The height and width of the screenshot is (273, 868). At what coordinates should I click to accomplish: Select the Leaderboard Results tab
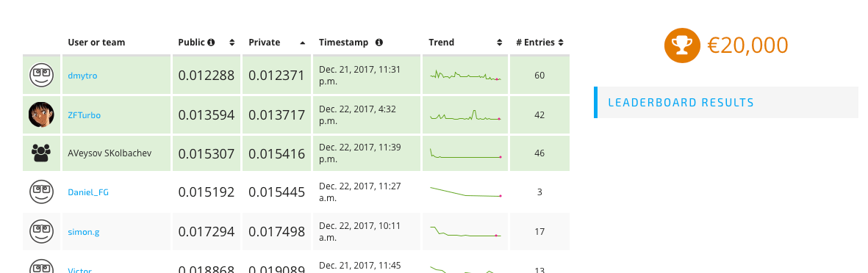point(725,102)
